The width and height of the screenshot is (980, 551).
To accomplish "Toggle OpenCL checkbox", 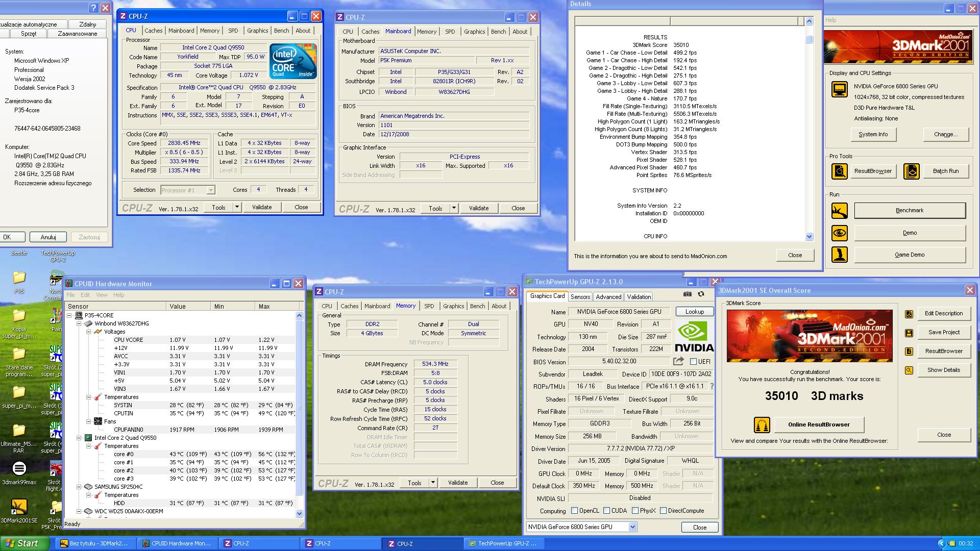I will click(574, 511).
